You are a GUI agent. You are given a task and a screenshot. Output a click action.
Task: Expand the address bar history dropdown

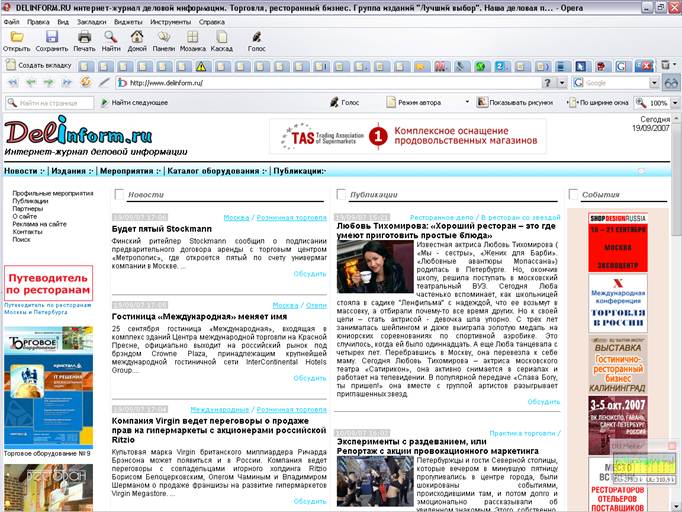click(562, 83)
